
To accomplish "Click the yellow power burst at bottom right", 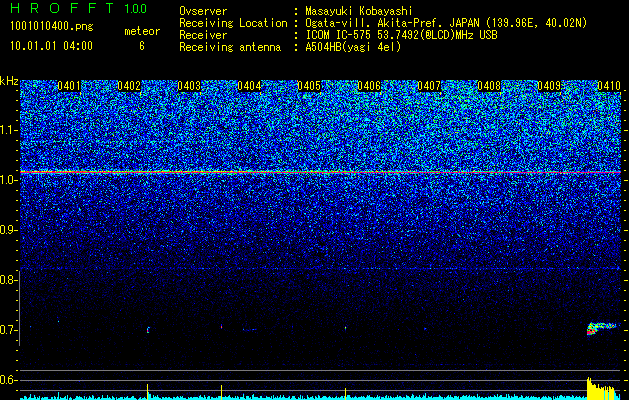I will [601, 388].
